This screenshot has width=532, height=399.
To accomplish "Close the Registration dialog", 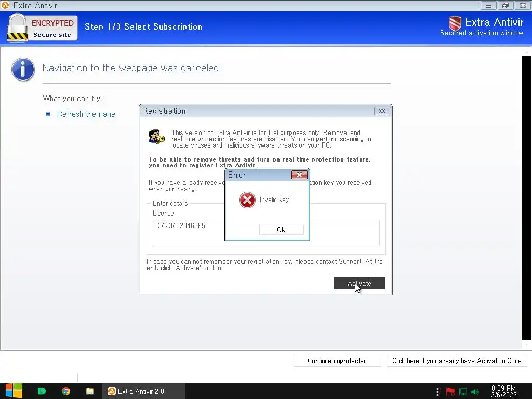I will 382,111.
